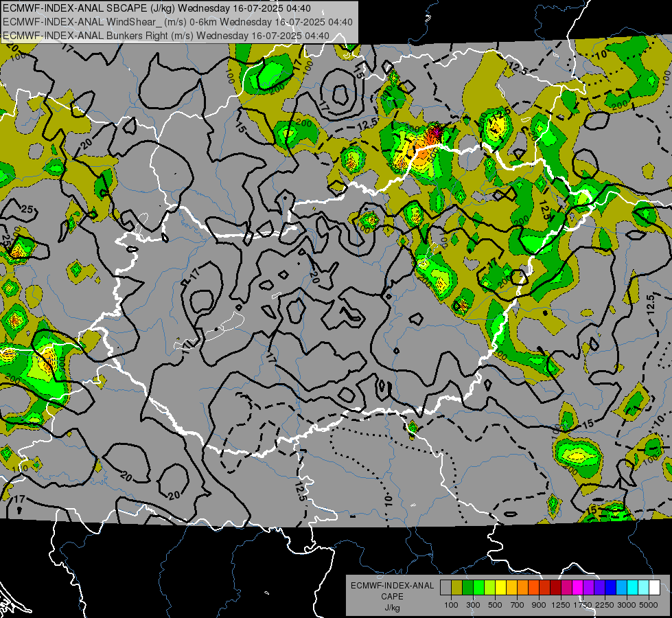Click the 5000 legend value
672x618 pixels.
point(649,605)
